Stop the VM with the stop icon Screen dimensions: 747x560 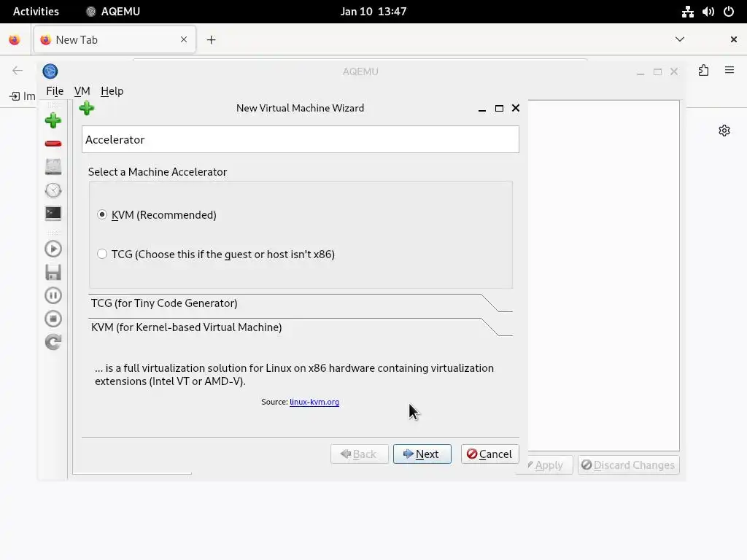pos(53,319)
